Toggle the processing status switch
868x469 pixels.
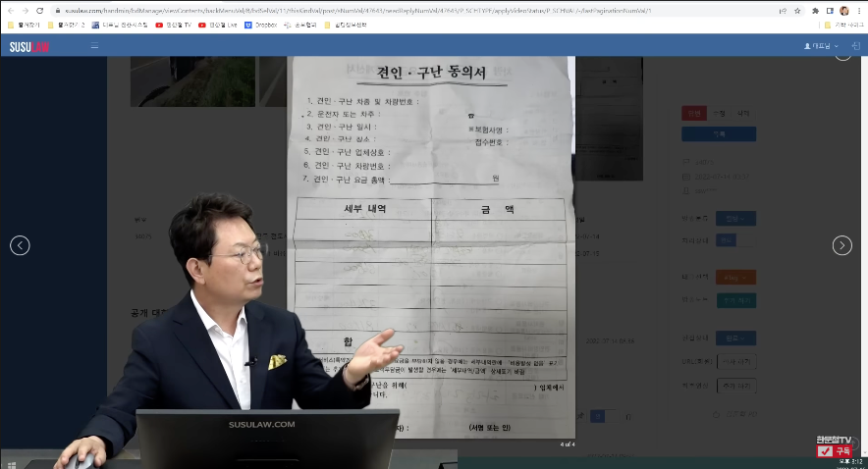735,240
